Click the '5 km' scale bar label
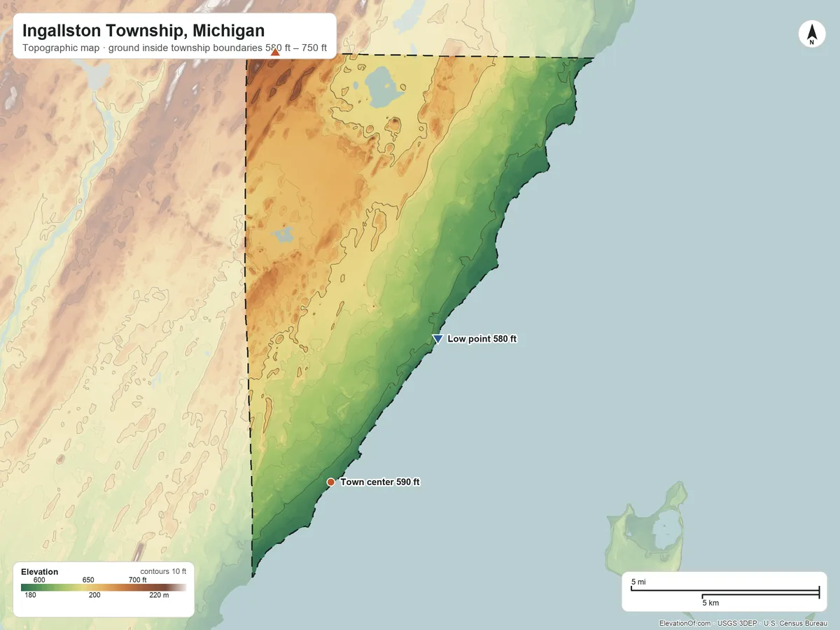Viewport: 840px width, 630px height. [x=710, y=603]
